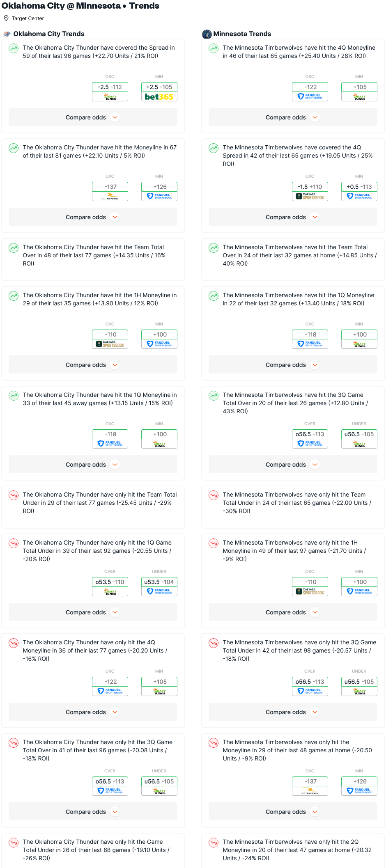This screenshot has height=868, width=386.
Task: Select the BetRivers -137 OKC moneyline odds
Action: click(x=110, y=192)
